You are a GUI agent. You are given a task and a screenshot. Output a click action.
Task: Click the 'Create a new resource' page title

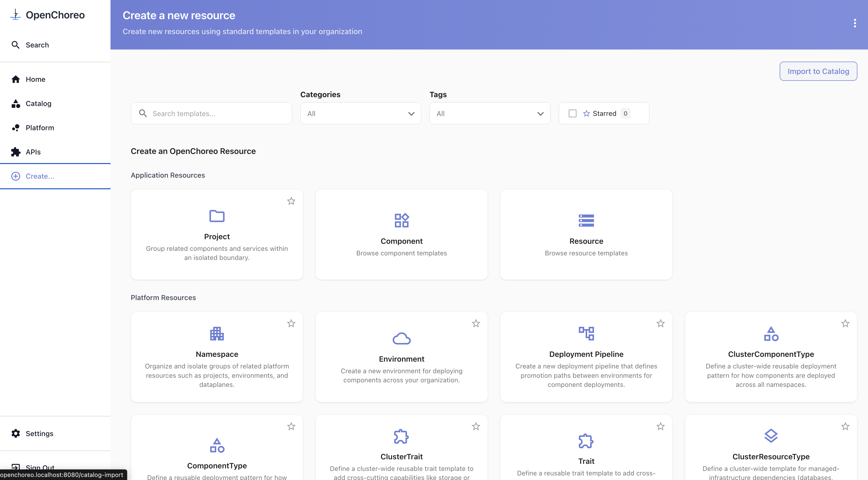point(179,15)
